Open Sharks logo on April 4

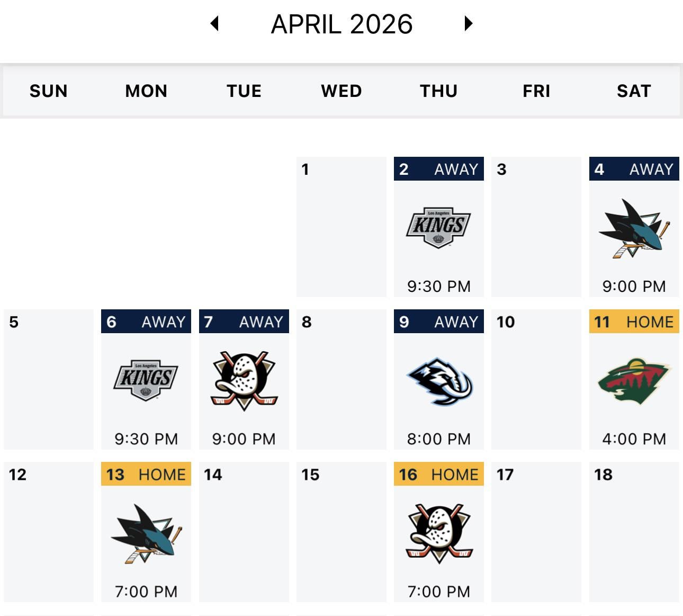pos(634,228)
